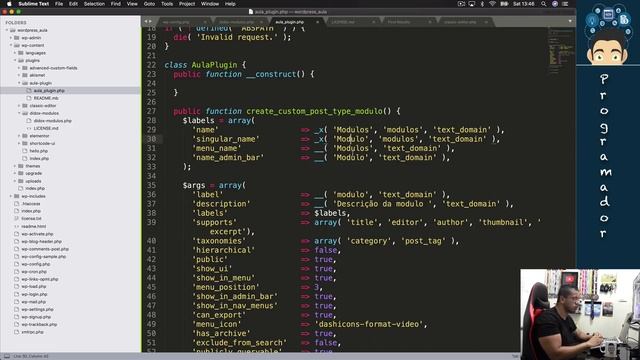Click the tab scroll-left arrow
The height and width of the screenshot is (360, 640).
coord(146,21)
